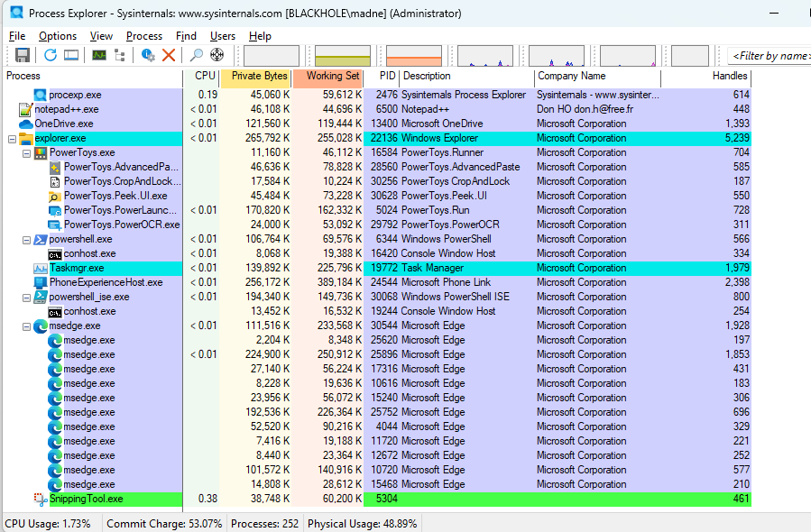Viewport: 811px width, 532px height.
Task: Click the powershell_ise.exe icon
Action: [x=41, y=298]
